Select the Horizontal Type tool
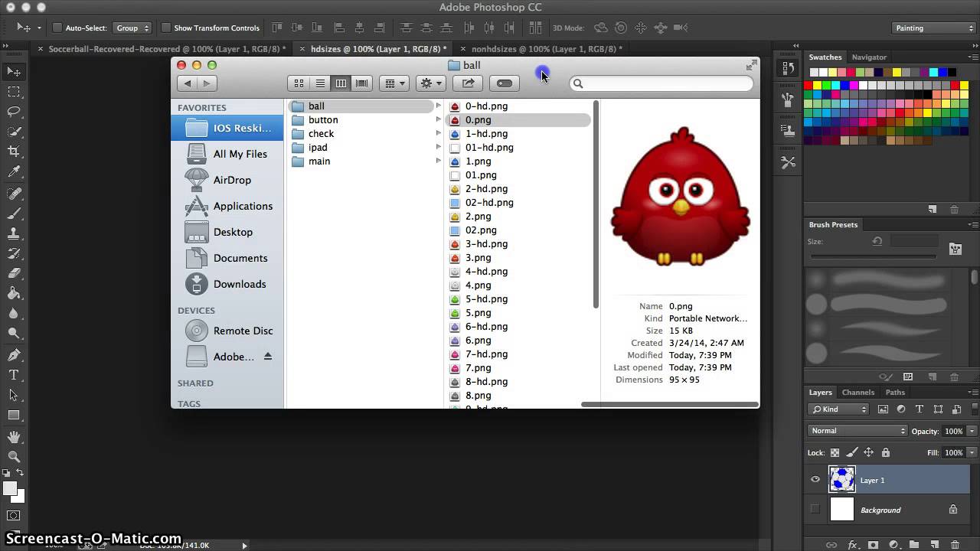Image resolution: width=980 pixels, height=551 pixels. point(14,375)
